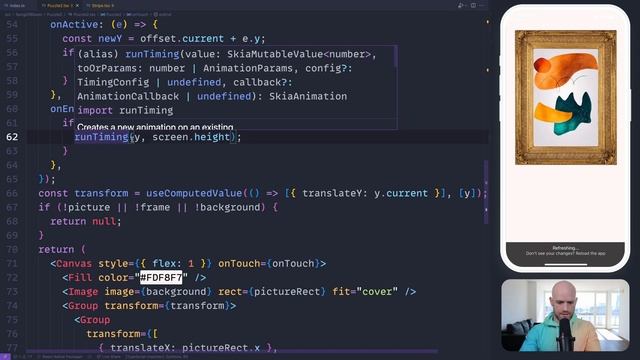This screenshot has width=640, height=360.
Task: Close the active editor tab
Action: click(x=77, y=6)
